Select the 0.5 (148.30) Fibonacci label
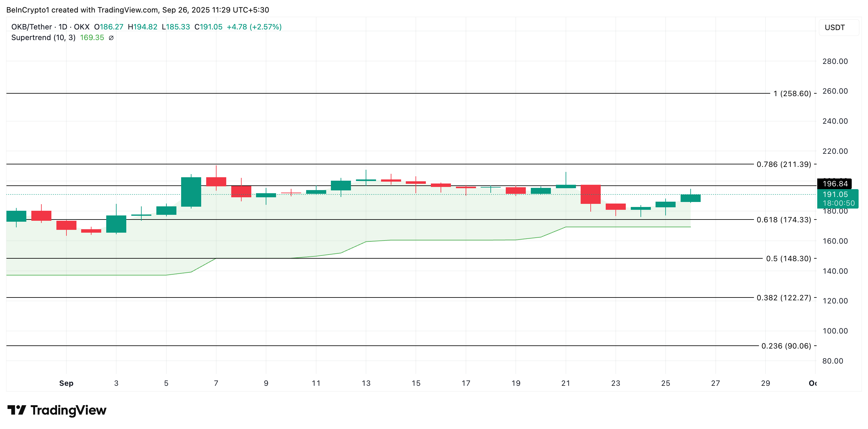 point(788,259)
